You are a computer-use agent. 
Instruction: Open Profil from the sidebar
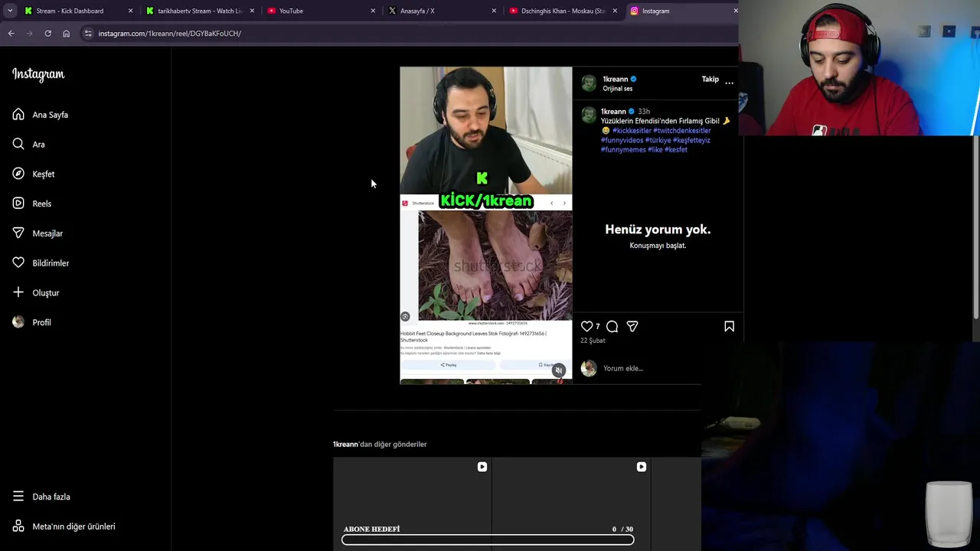(x=31, y=322)
